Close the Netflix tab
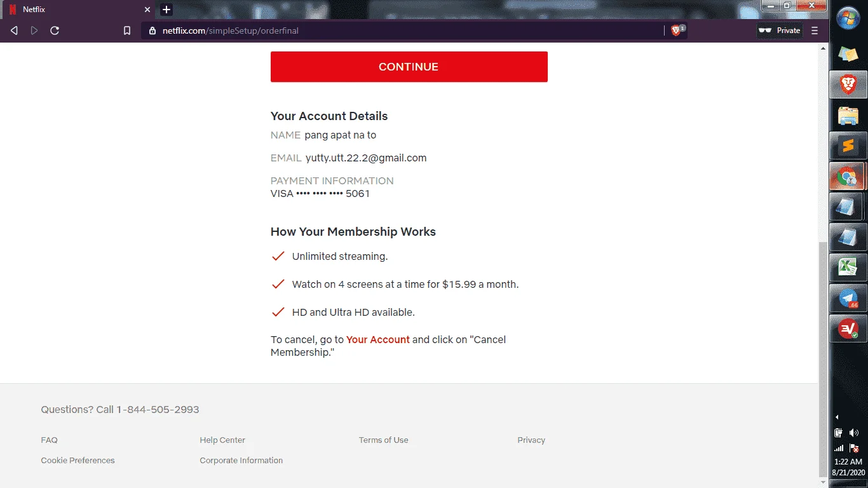Screen dimensions: 868x488 [147, 10]
